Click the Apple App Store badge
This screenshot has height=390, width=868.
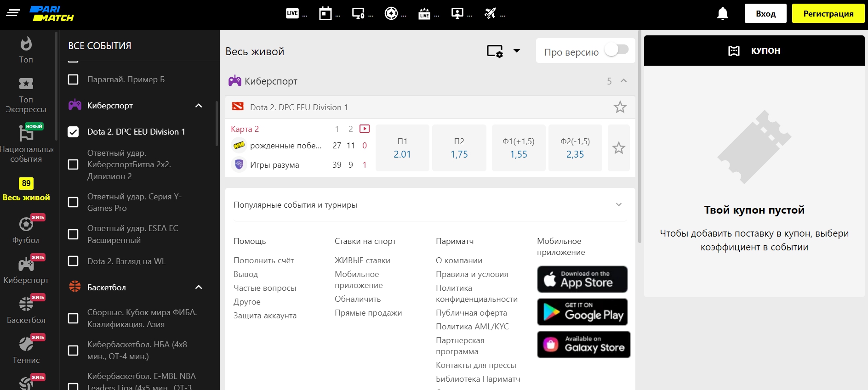point(582,279)
